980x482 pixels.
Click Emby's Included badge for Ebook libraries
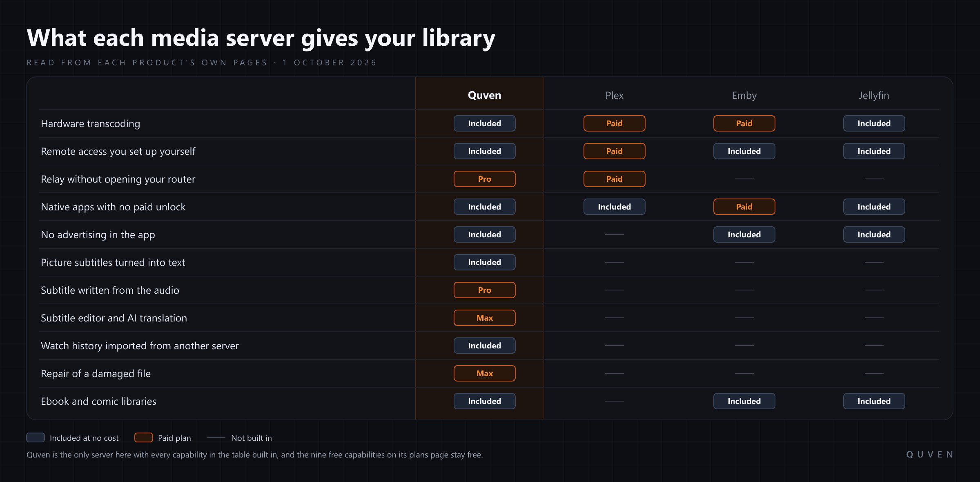[744, 401]
